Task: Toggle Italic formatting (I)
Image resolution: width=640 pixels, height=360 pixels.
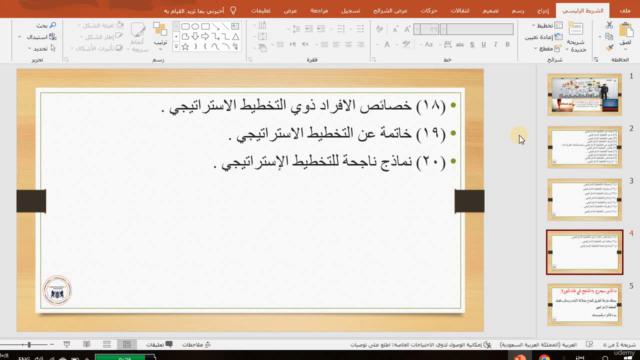Action: (x=496, y=44)
